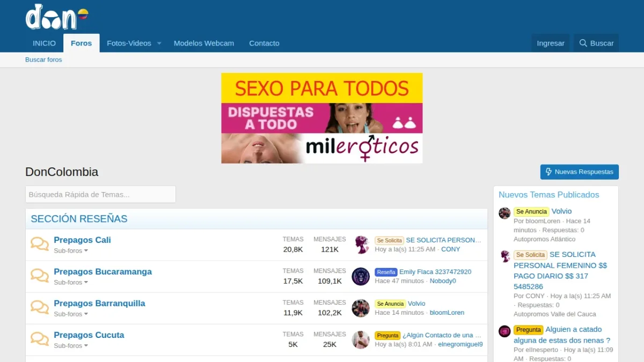Open the Buscar search button

click(596, 43)
